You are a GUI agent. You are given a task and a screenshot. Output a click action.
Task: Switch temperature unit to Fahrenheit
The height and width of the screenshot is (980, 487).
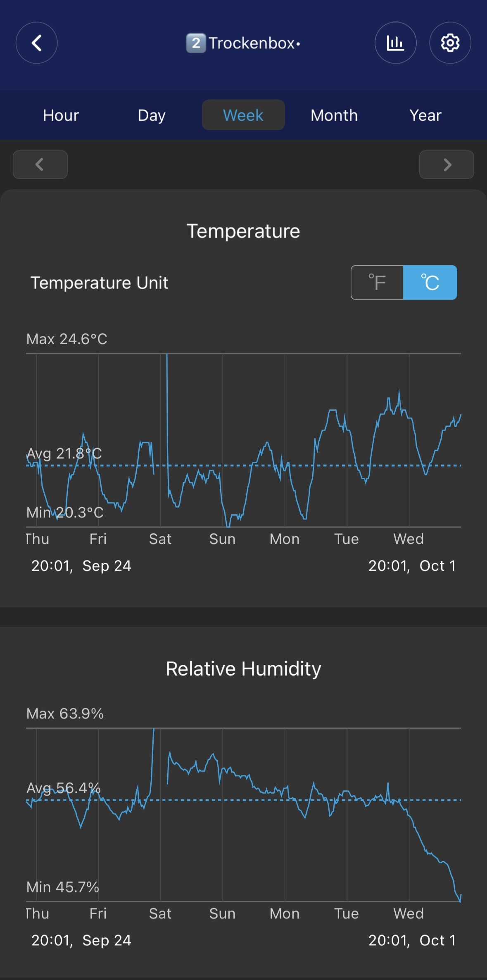377,283
